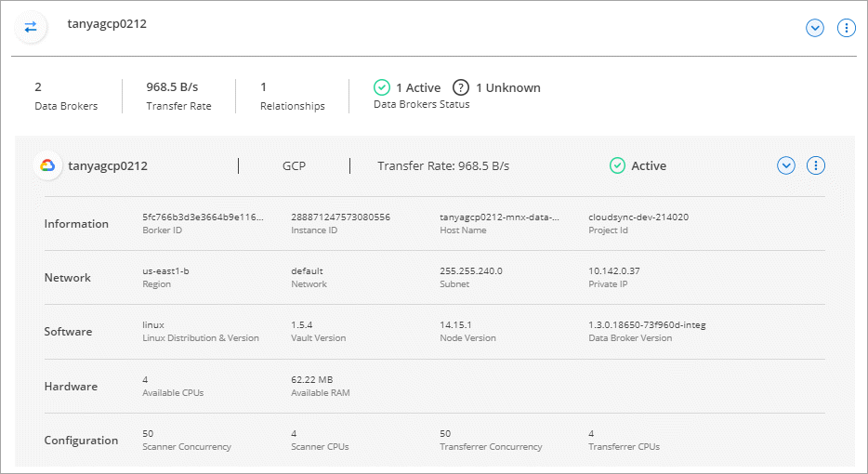Click the tanyagcp0212 group title
The image size is (868, 474).
point(107,24)
